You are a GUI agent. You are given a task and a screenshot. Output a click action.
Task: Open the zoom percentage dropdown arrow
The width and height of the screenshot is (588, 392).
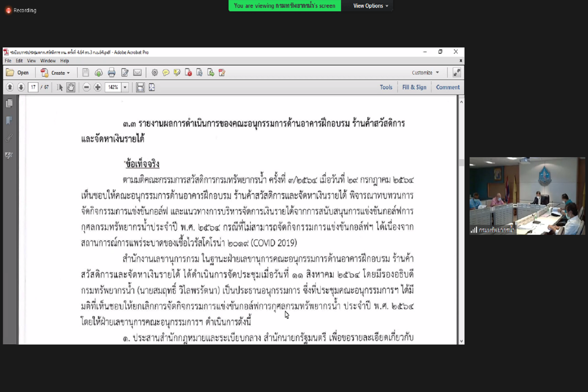[125, 87]
